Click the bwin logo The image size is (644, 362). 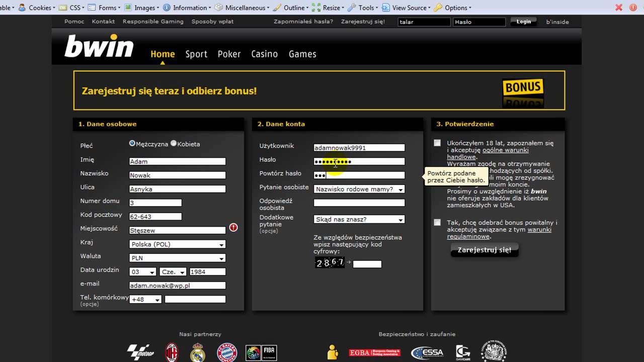pyautogui.click(x=99, y=46)
